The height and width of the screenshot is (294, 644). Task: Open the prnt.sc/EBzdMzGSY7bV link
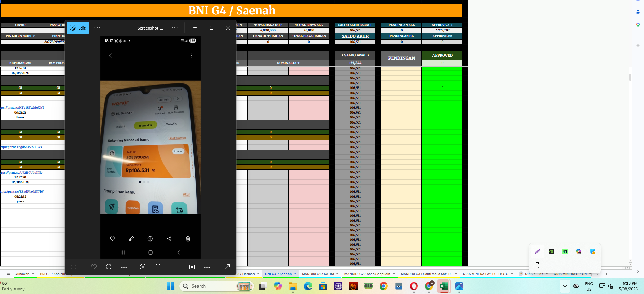pyautogui.click(x=22, y=192)
